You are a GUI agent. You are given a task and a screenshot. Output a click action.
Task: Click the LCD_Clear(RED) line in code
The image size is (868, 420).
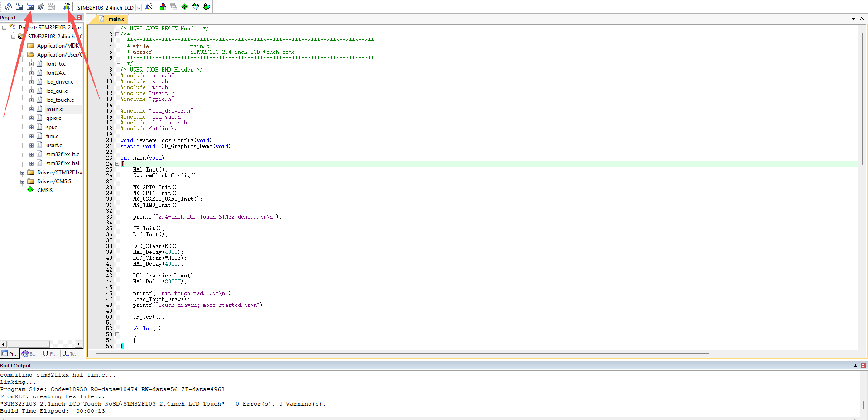156,246
